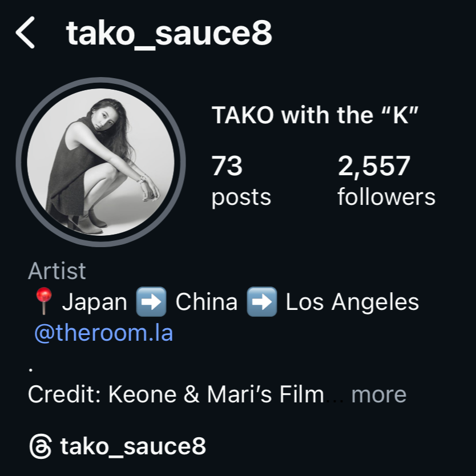Open the @theroom.la mention link
The image size is (476, 476).
pyautogui.click(x=103, y=333)
